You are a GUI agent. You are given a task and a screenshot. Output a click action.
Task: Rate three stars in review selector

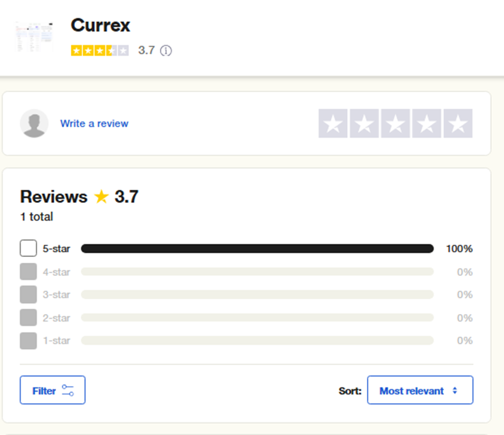395,123
